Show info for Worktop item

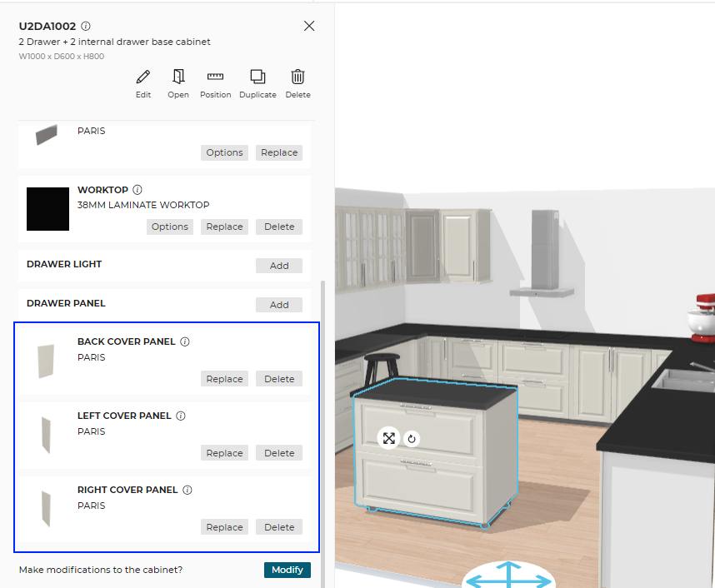[137, 190]
